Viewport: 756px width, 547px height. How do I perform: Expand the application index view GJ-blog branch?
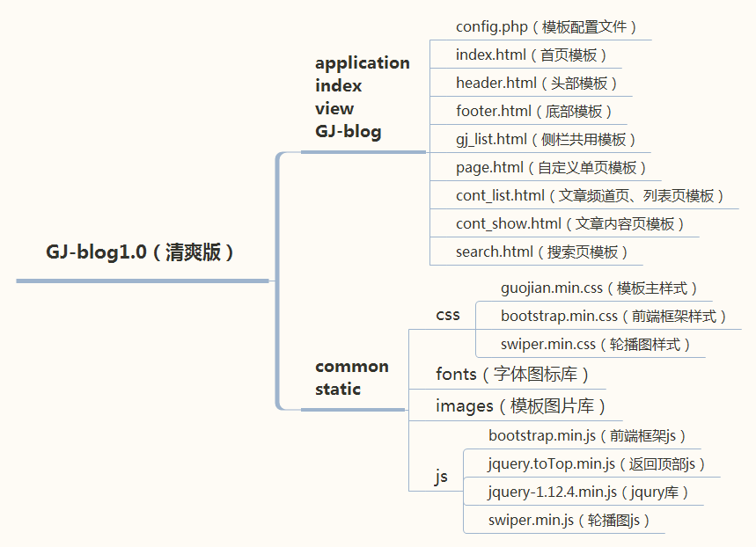[x=363, y=97]
